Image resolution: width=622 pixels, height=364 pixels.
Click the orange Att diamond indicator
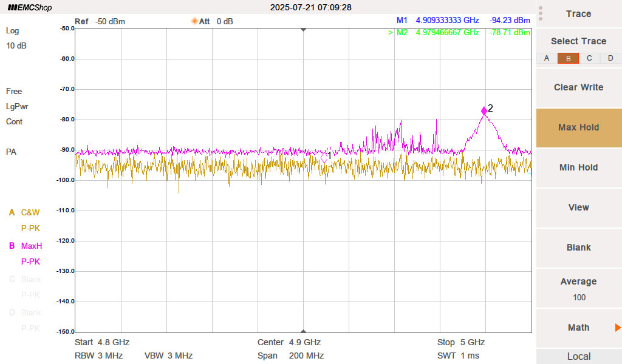pyautogui.click(x=195, y=21)
